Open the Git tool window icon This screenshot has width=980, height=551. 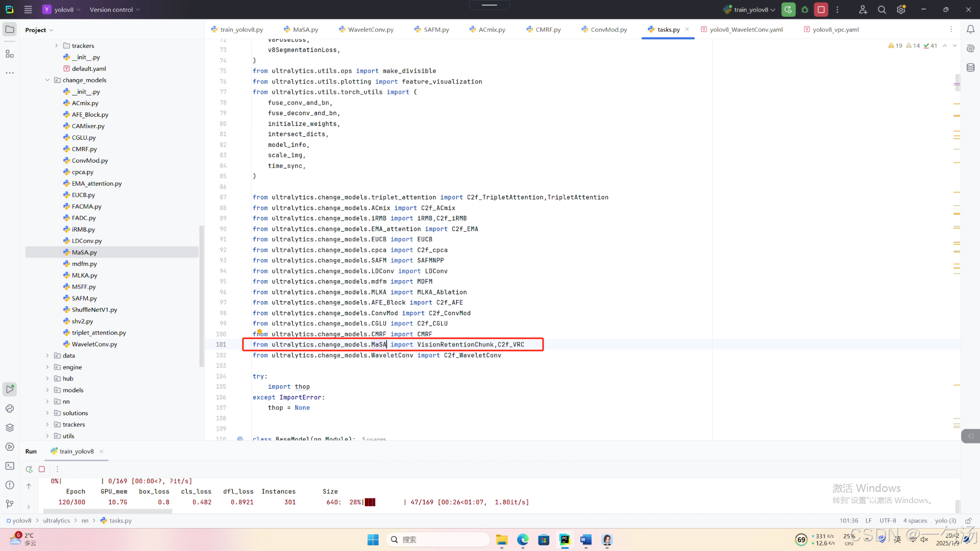(x=10, y=504)
